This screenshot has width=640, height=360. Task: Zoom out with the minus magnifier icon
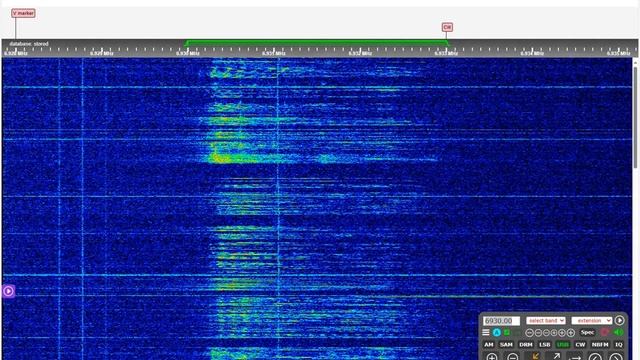(x=513, y=357)
